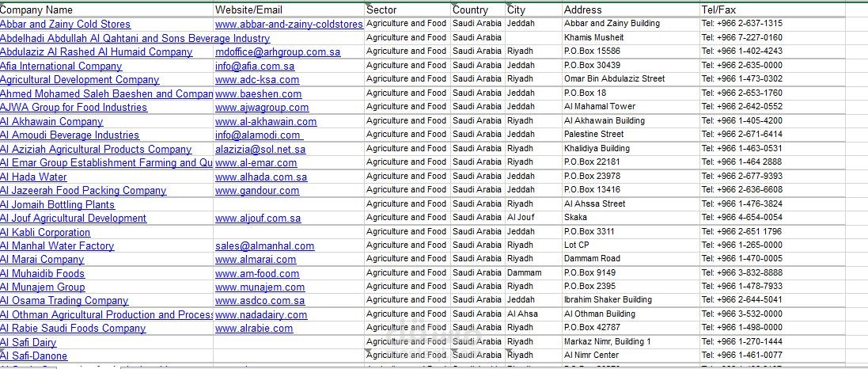The image size is (868, 369).
Task: Open Al Safi Dairy link
Action: [28, 342]
